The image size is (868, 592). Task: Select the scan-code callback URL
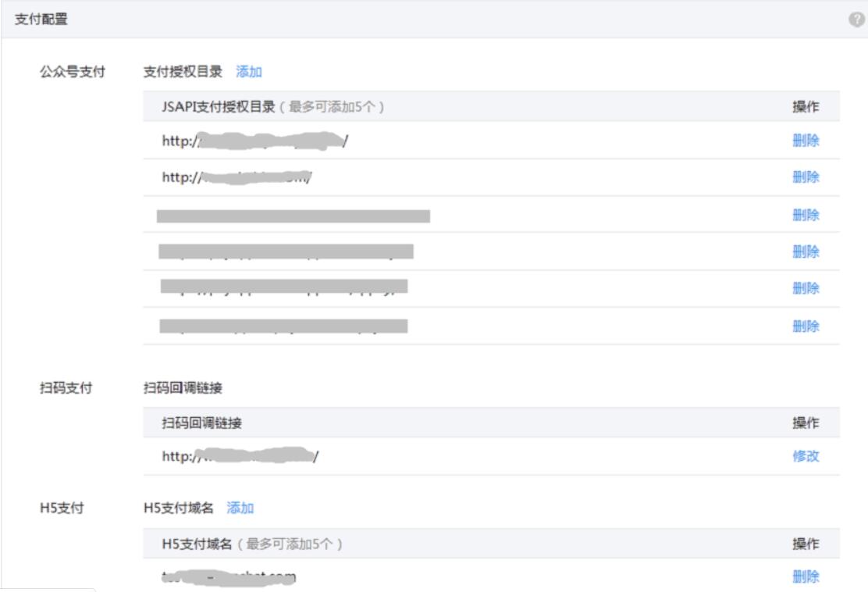coord(240,456)
